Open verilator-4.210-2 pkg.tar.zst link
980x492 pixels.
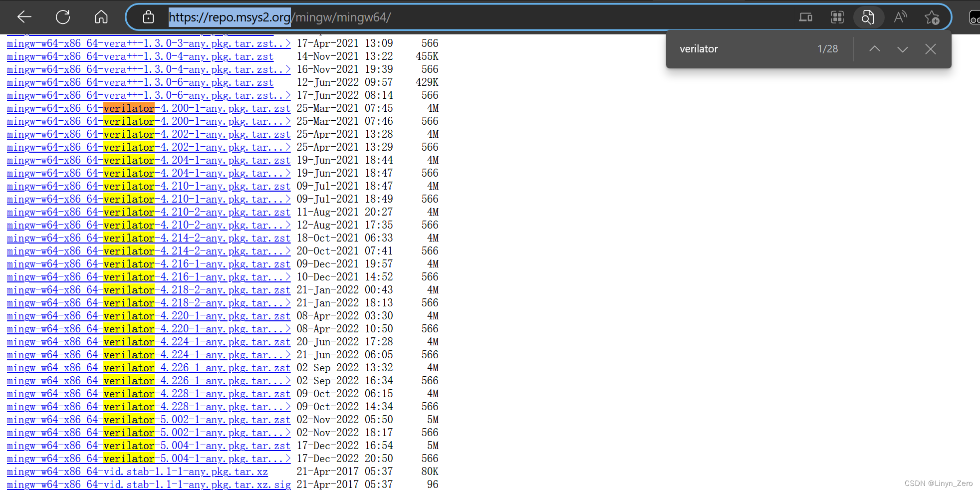coord(149,212)
